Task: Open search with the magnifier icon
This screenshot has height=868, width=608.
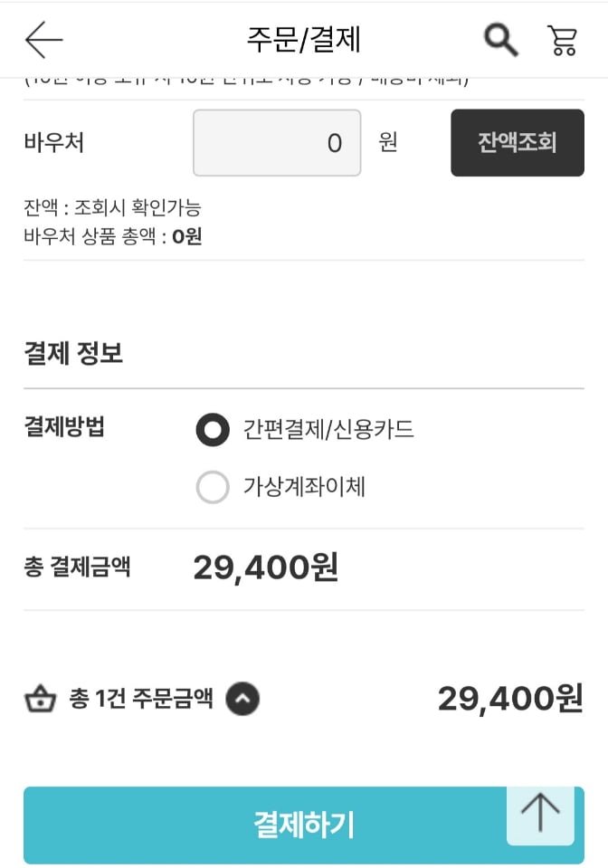Action: pos(500,40)
